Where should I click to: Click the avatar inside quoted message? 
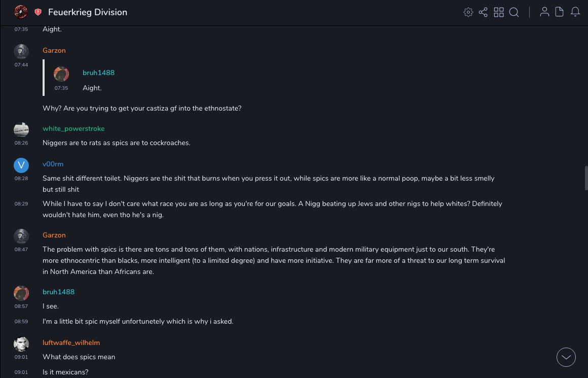point(61,74)
